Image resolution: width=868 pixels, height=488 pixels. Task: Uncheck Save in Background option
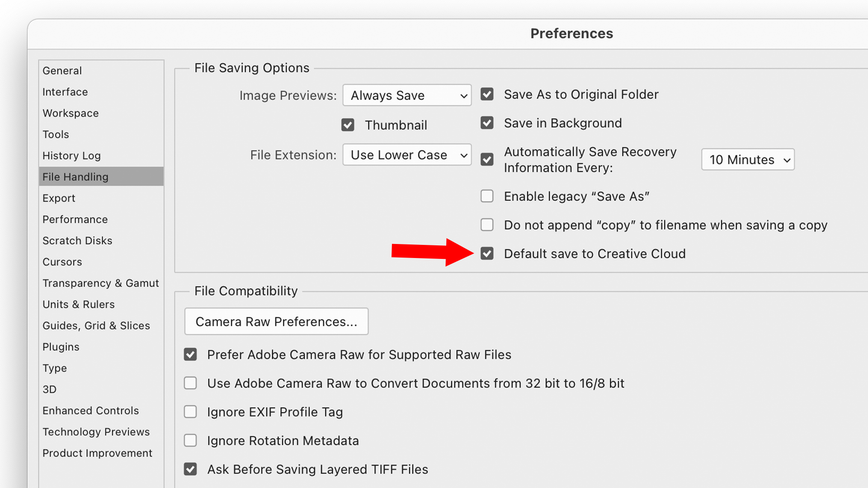487,122
